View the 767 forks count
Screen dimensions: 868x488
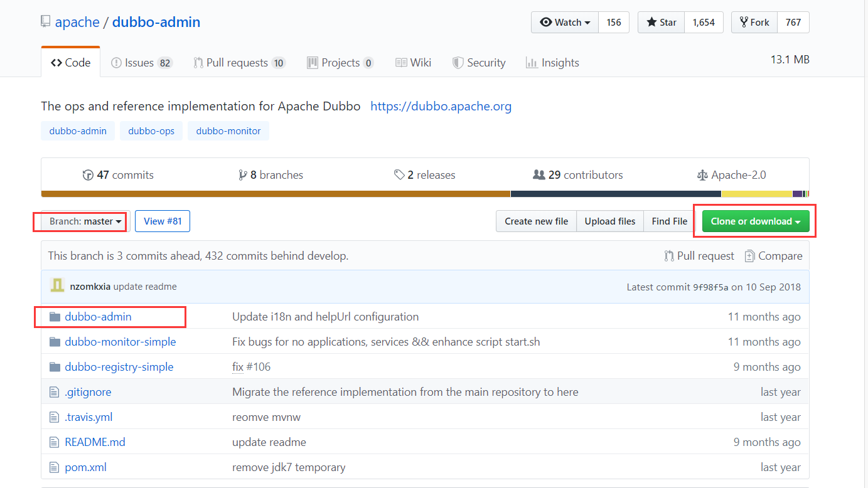[793, 22]
